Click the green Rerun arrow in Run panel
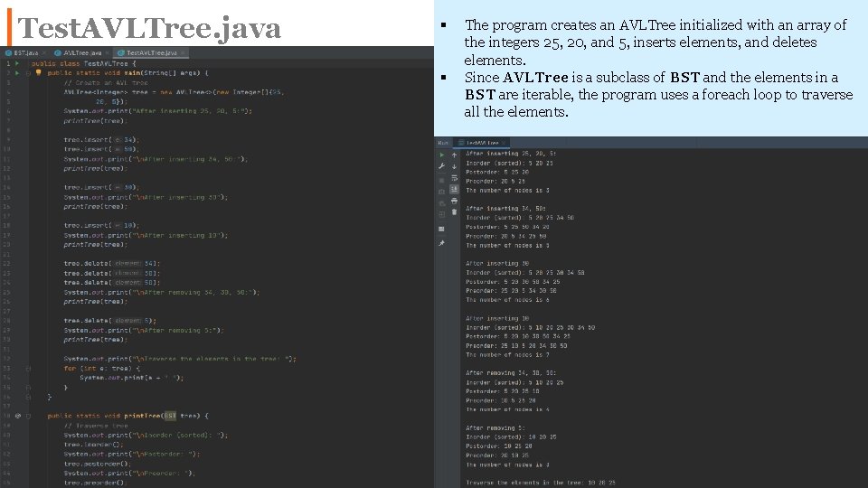 click(x=442, y=155)
